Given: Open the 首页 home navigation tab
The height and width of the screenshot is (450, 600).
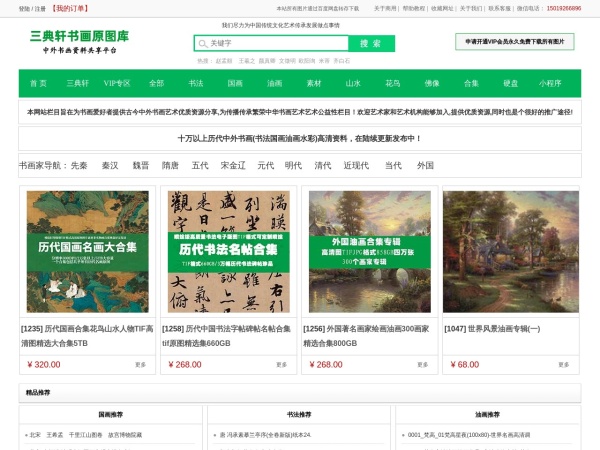Looking at the screenshot, I should pos(38,83).
